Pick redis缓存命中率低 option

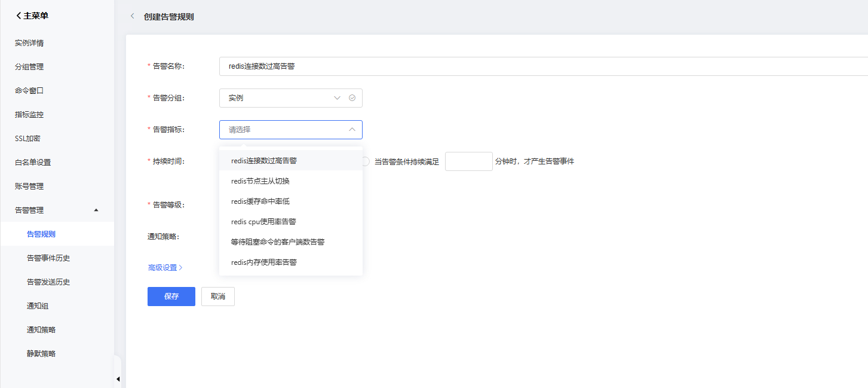tap(291, 201)
